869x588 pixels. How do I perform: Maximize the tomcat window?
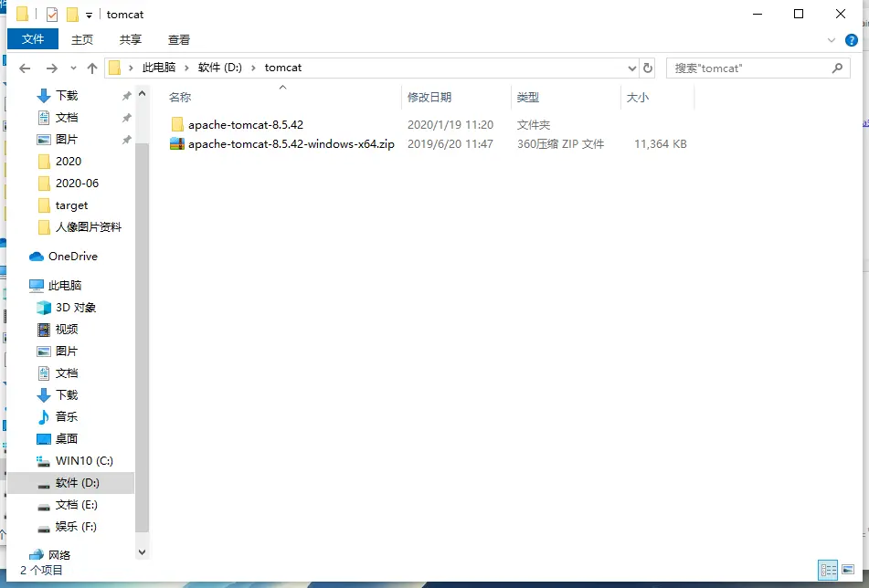pyautogui.click(x=799, y=14)
